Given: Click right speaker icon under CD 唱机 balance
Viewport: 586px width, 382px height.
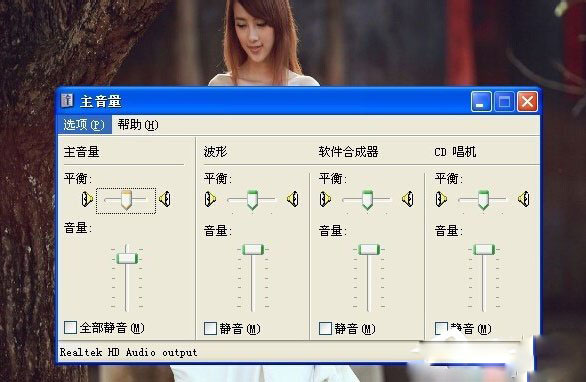Looking at the screenshot, I should tap(524, 199).
